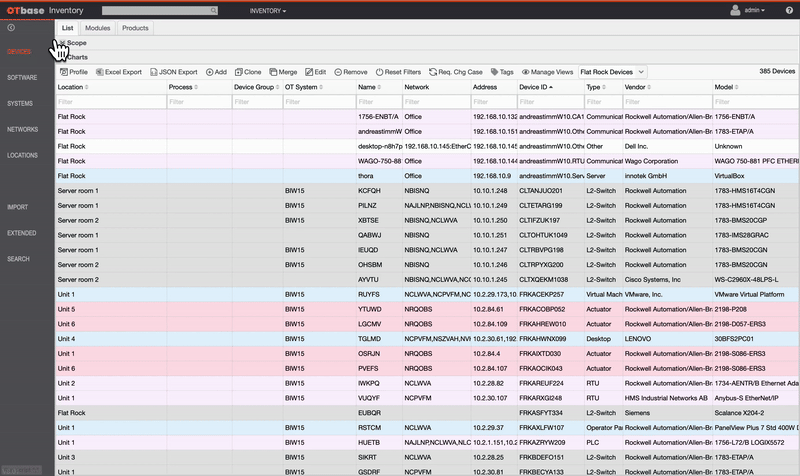The height and width of the screenshot is (476, 800).
Task: Sort by the Process column header
Action: [x=183, y=87]
